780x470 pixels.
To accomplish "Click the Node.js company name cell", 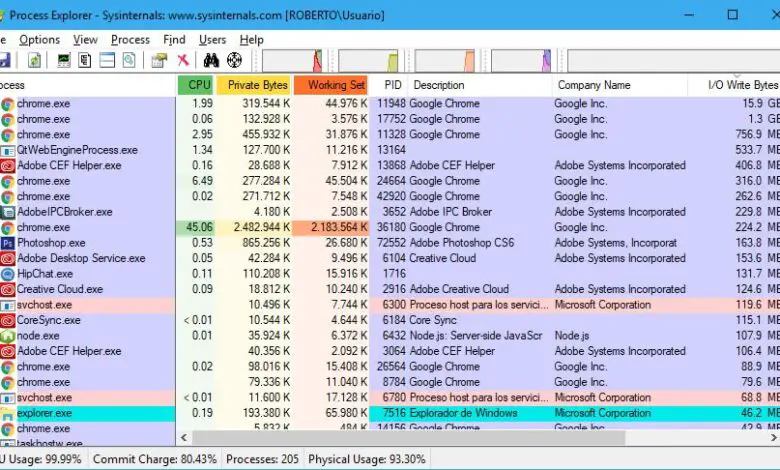I will pos(572,336).
